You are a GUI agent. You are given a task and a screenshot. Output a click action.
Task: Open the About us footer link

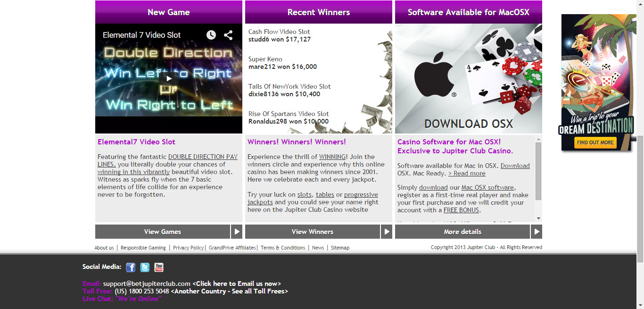(x=104, y=248)
